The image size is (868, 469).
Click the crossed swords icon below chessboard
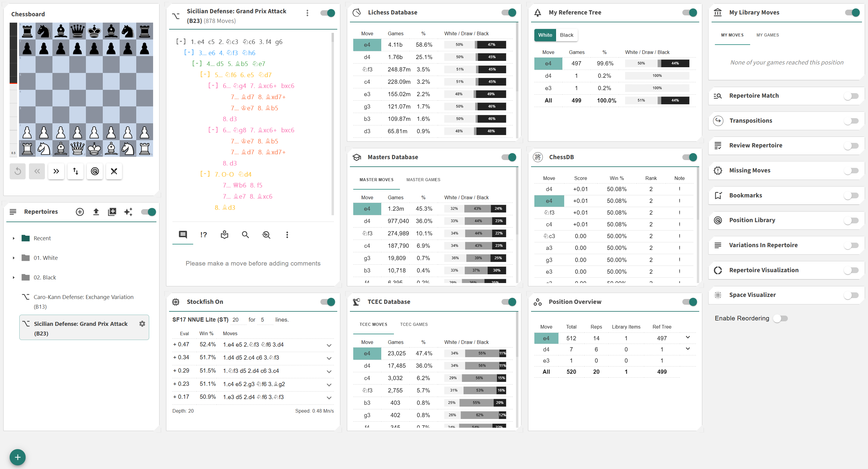[114, 171]
